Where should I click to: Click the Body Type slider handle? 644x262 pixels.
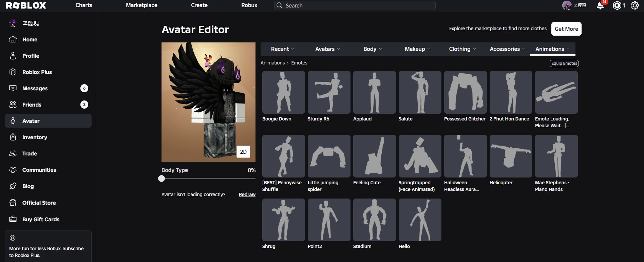162,179
